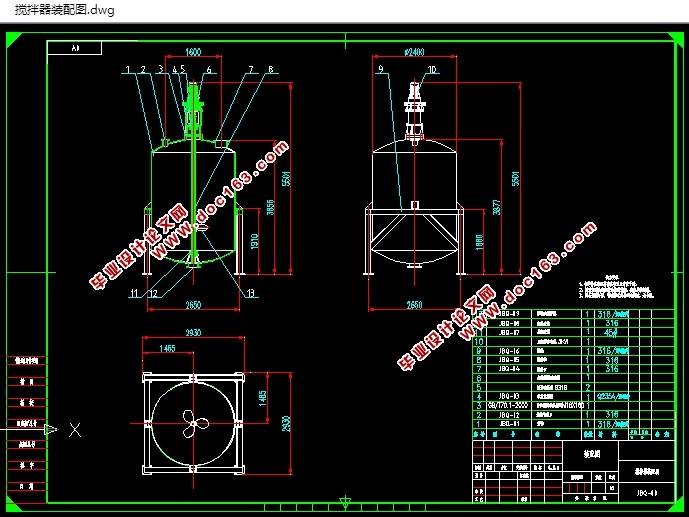The image size is (689, 517).
Task: Click the 5501 dimension in the side view
Action: click(515, 179)
